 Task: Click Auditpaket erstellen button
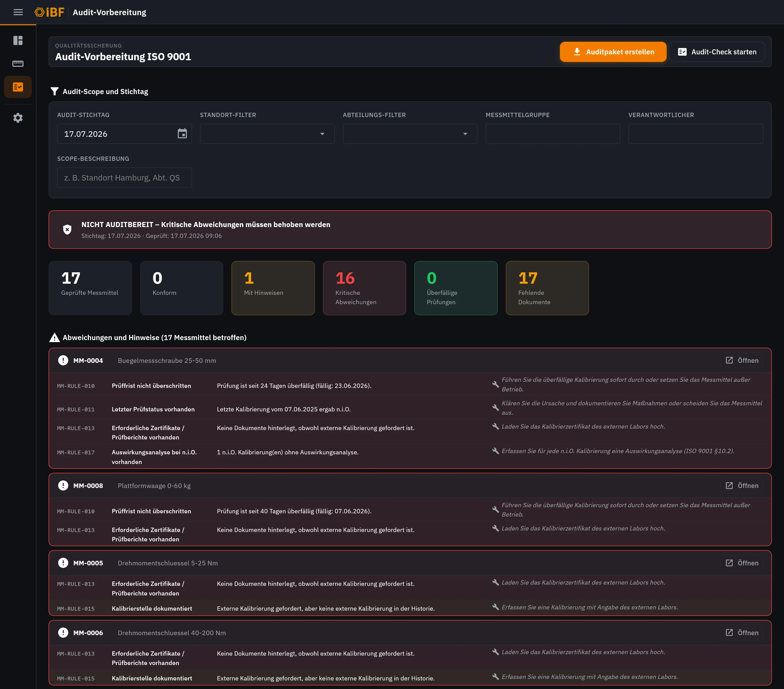tap(613, 52)
